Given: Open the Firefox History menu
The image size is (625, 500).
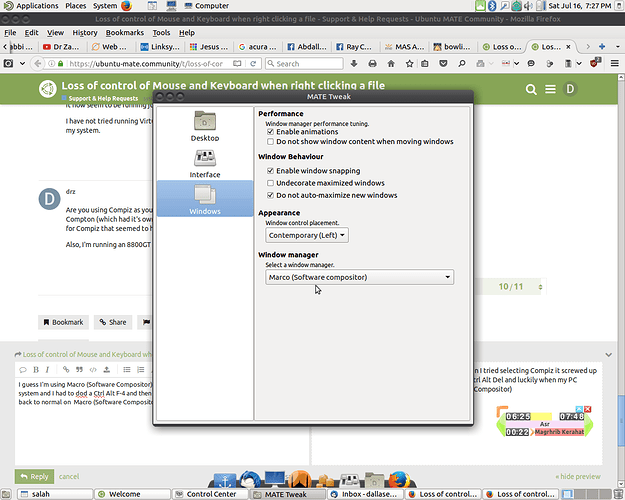Looking at the screenshot, I should coord(85,33).
